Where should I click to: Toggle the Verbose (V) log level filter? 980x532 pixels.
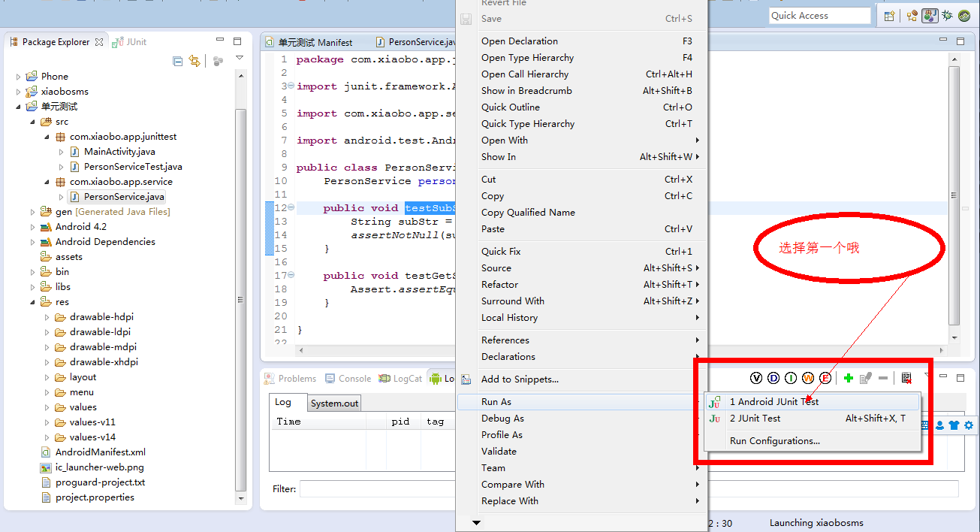click(x=756, y=378)
